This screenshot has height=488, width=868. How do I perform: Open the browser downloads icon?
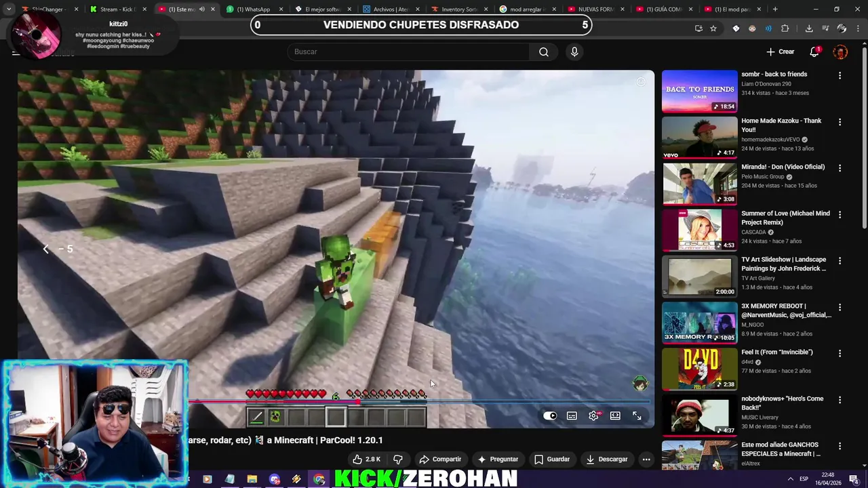click(809, 28)
